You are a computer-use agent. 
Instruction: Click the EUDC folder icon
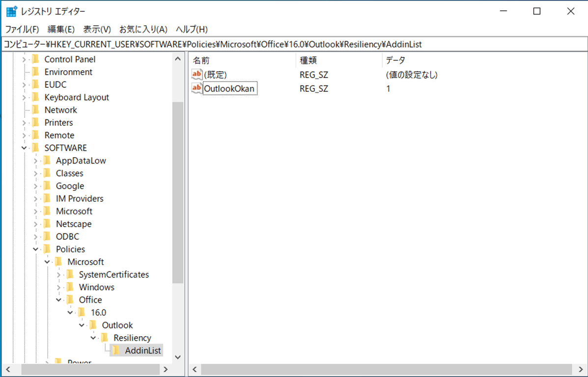(36, 85)
